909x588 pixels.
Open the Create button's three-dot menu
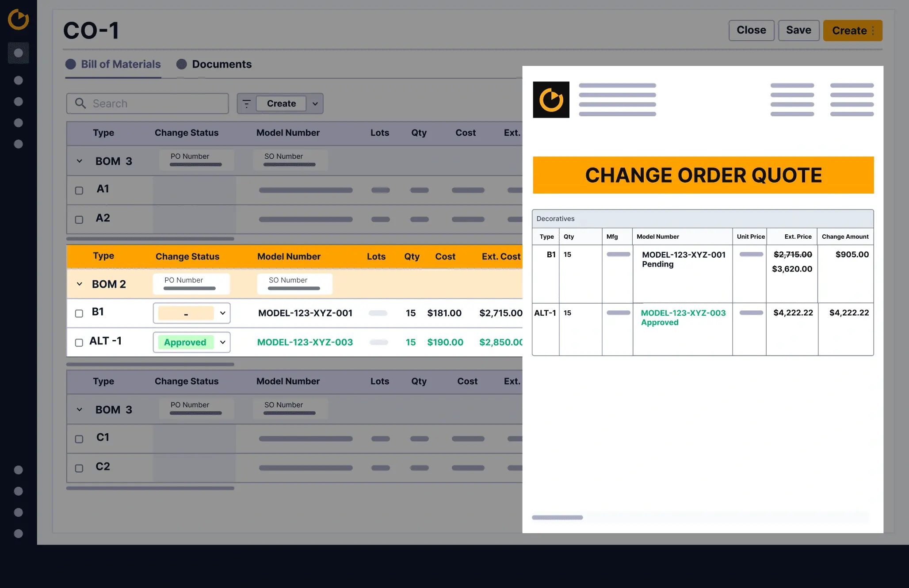(873, 31)
